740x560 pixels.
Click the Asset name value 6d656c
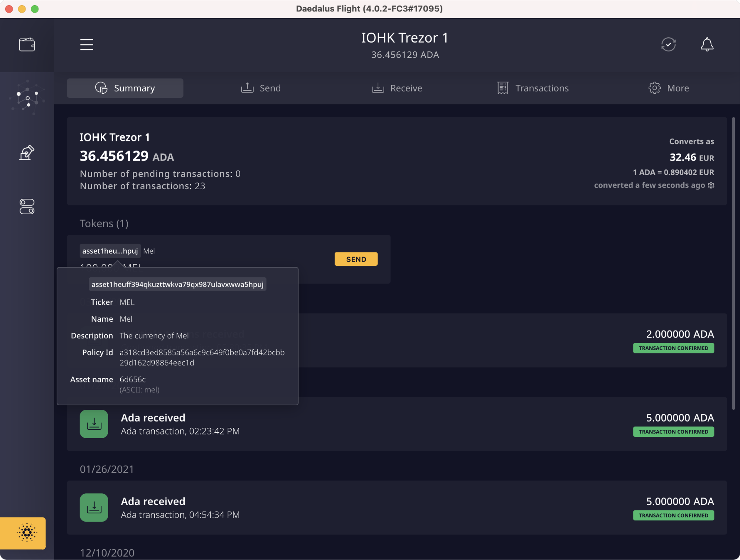tap(133, 379)
